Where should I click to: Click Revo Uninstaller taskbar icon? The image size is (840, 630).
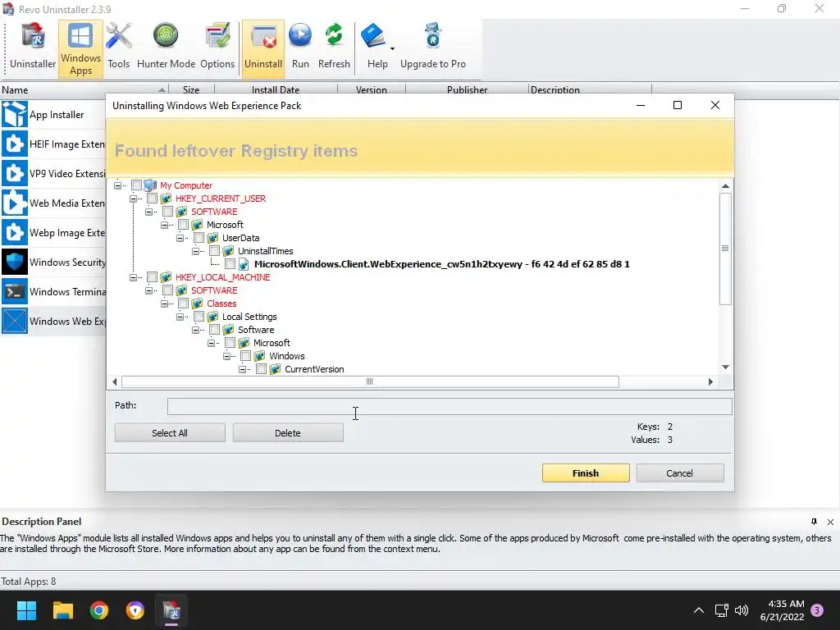point(171,610)
